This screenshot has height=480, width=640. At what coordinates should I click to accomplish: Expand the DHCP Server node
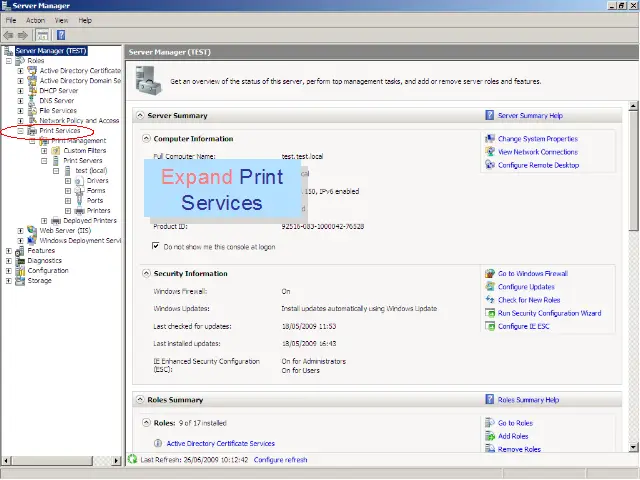20,91
